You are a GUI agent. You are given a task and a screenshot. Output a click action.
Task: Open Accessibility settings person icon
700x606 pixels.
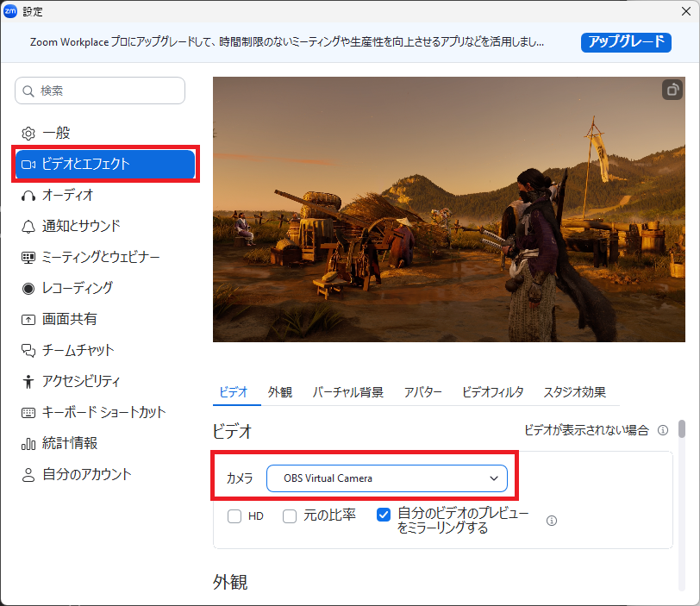click(x=28, y=382)
